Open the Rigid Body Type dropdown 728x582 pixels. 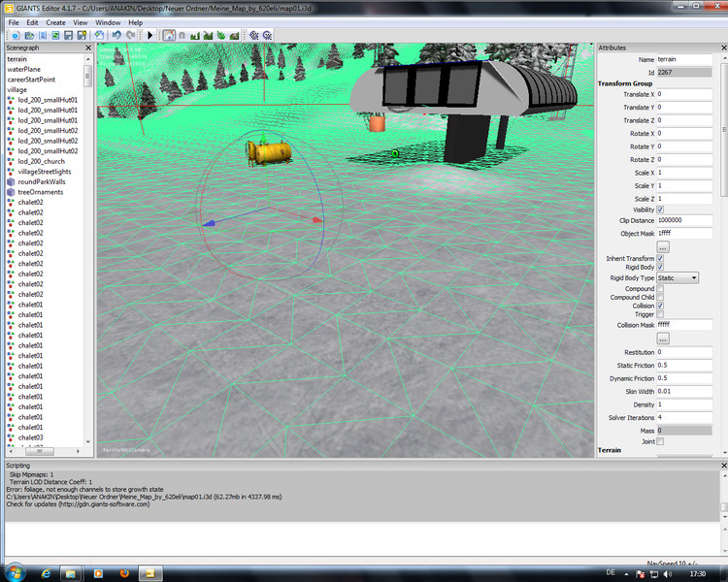(x=678, y=278)
